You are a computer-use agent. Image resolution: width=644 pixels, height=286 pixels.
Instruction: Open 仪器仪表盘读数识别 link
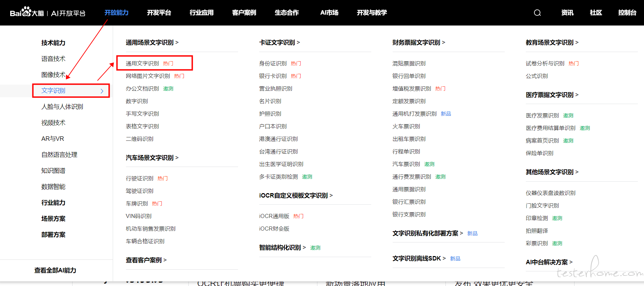coord(550,193)
